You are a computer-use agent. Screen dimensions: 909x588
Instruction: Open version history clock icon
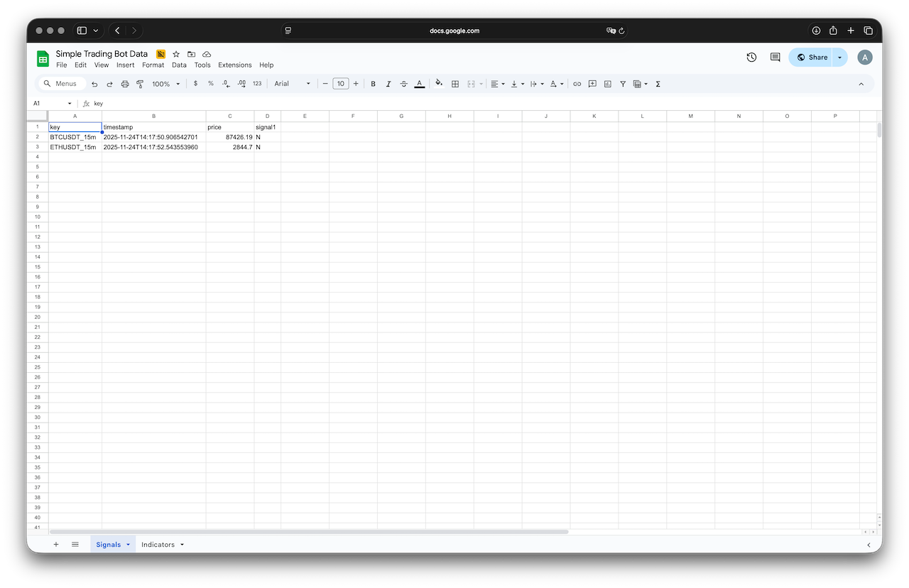click(x=751, y=58)
